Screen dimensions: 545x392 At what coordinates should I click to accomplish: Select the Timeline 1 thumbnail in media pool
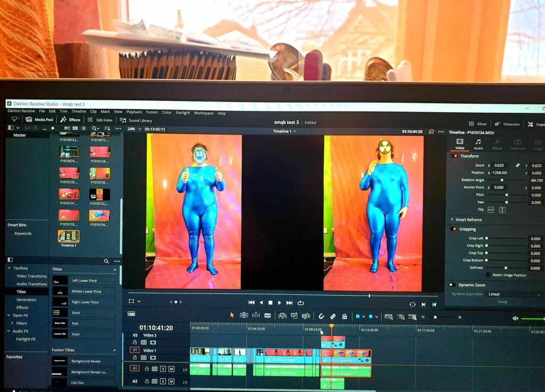pos(69,236)
